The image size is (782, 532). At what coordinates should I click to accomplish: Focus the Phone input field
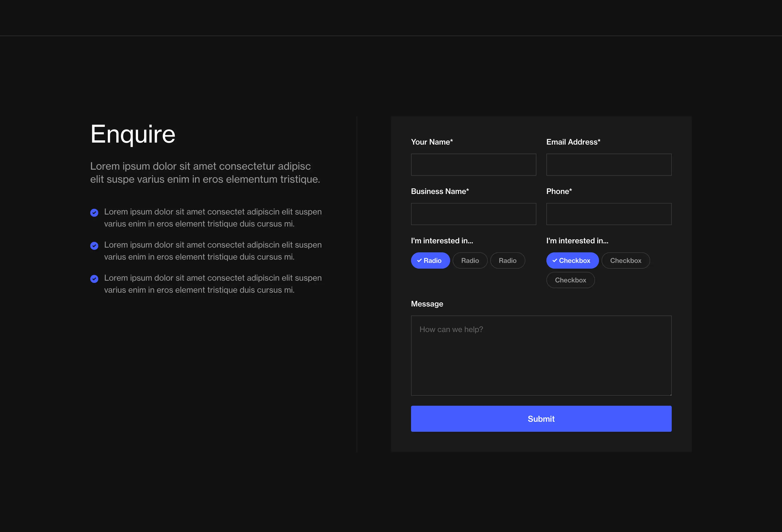click(609, 214)
